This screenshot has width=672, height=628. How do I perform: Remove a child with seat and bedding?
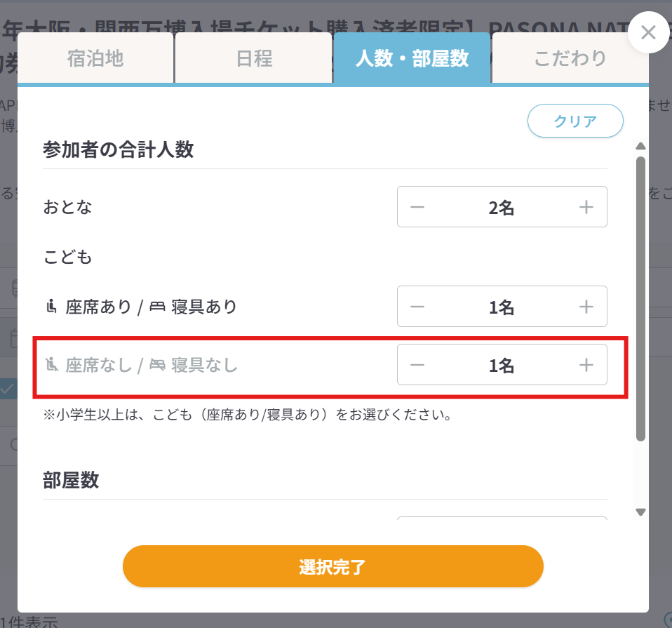(417, 307)
